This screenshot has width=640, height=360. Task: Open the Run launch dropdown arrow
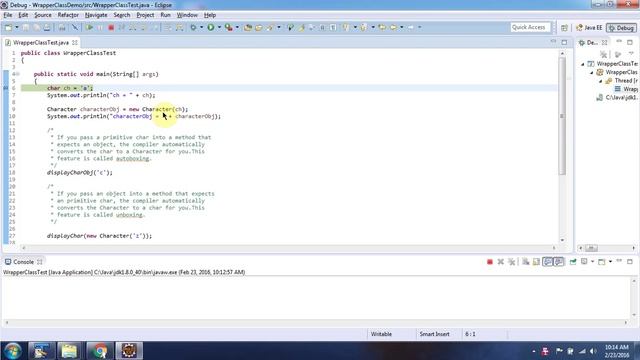(x=219, y=28)
